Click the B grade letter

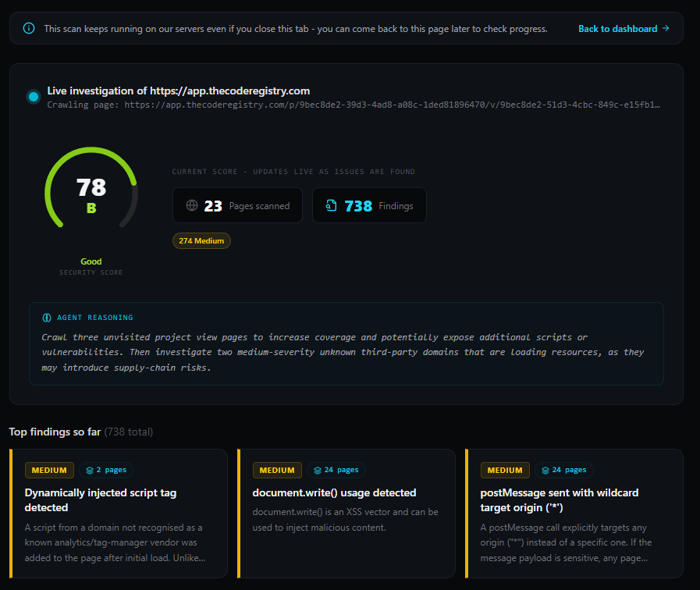click(x=91, y=208)
